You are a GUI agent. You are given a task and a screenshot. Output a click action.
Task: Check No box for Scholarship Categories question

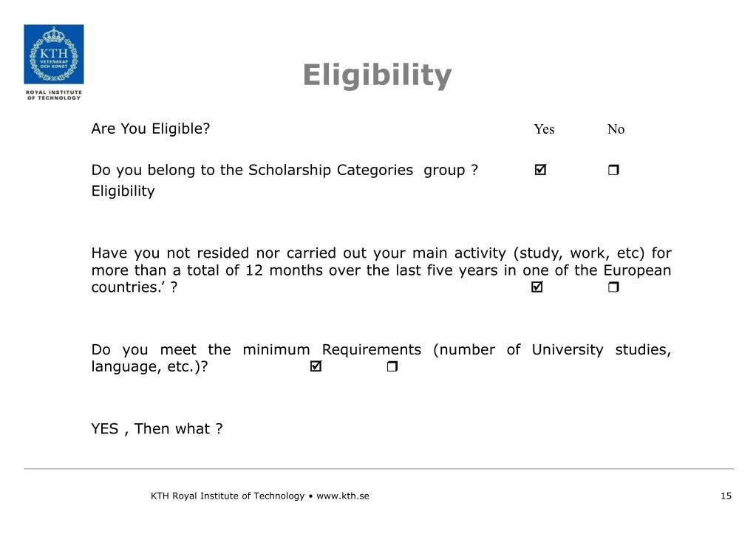613,171
